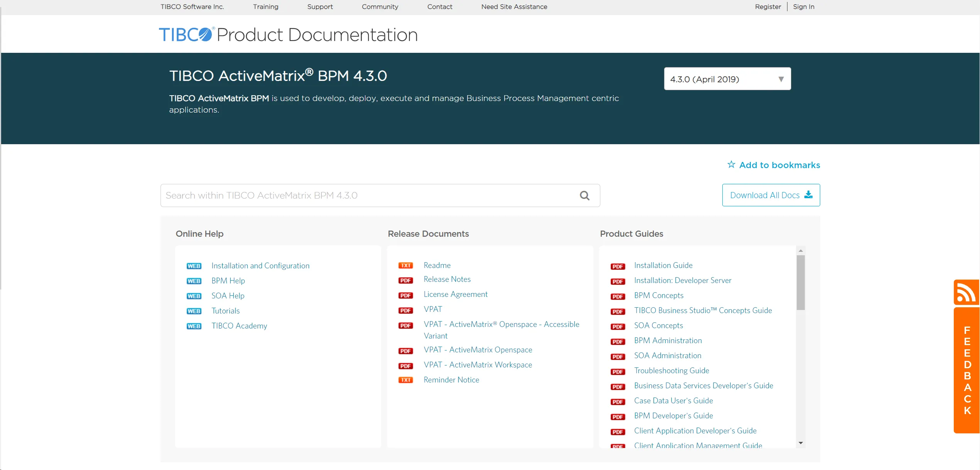
Task: Open the BPM Concepts guide
Action: pos(659,295)
